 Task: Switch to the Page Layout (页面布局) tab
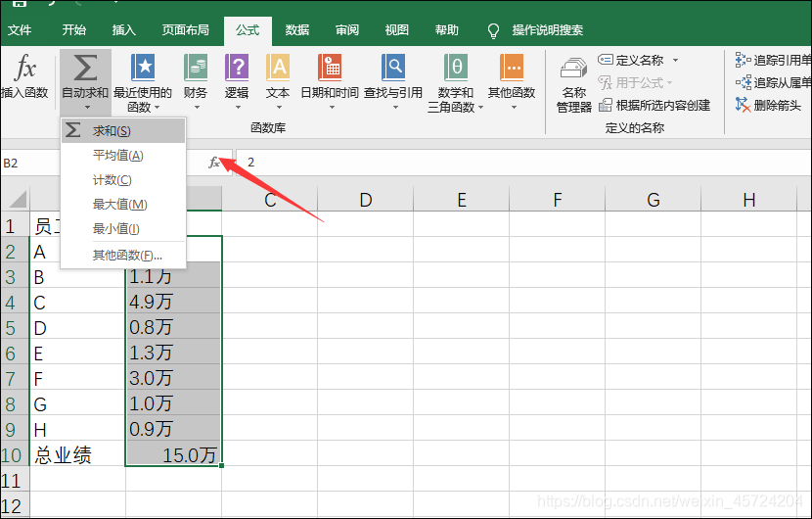186,30
